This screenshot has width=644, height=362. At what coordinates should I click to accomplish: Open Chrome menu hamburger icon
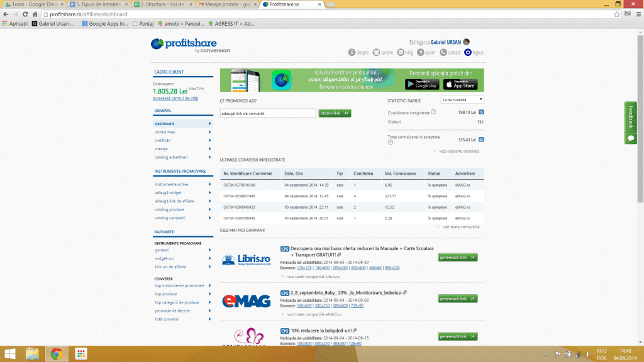(x=639, y=14)
